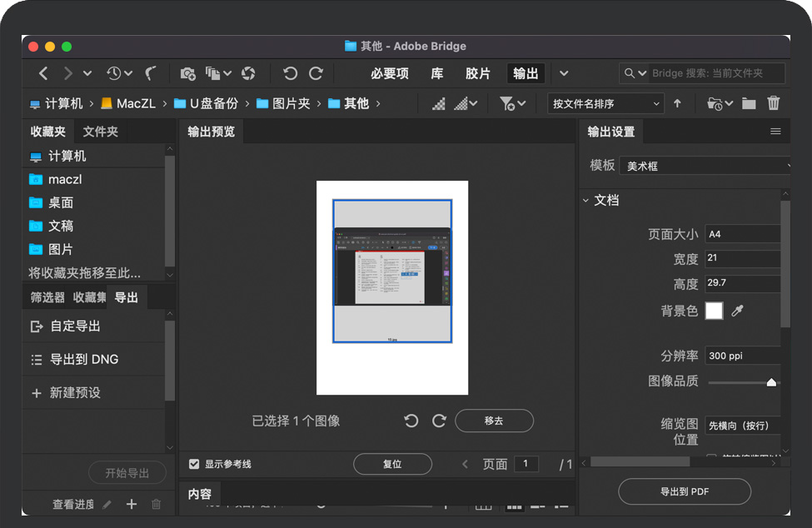Image resolution: width=812 pixels, height=528 pixels.
Task: Open the 缩览图位置 dropdown
Action: pos(743,426)
